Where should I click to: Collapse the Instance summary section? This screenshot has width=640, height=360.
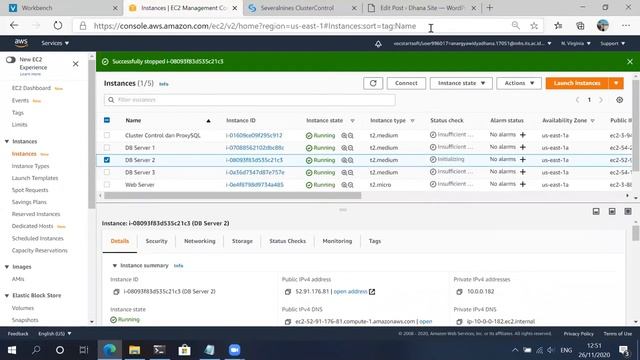click(115, 265)
